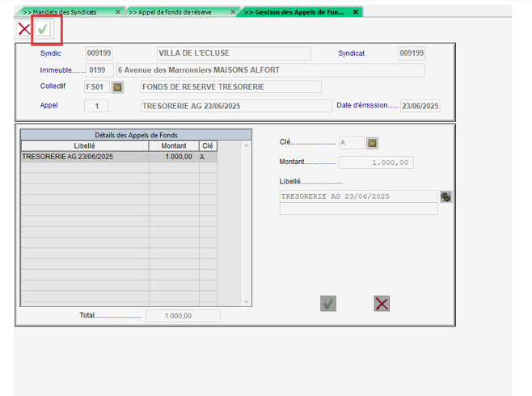Close the Mandats des Syndicats tab
This screenshot has height=396, width=532.
coord(118,12)
